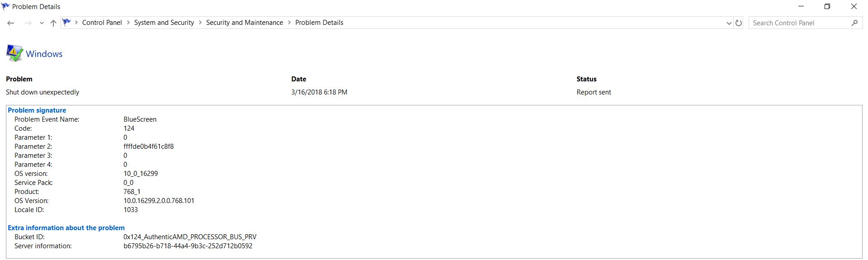Image resolution: width=868 pixels, height=260 pixels.
Task: Go up one level with up arrow
Action: [53, 23]
